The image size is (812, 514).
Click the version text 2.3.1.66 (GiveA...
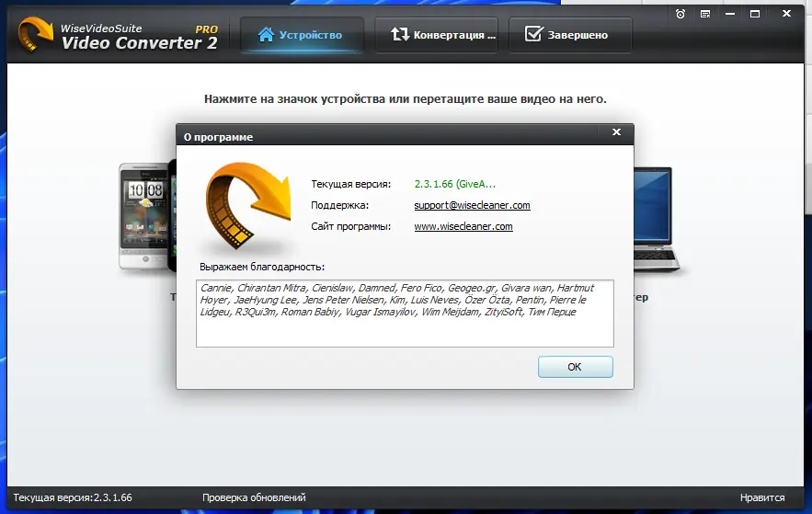[x=454, y=184]
